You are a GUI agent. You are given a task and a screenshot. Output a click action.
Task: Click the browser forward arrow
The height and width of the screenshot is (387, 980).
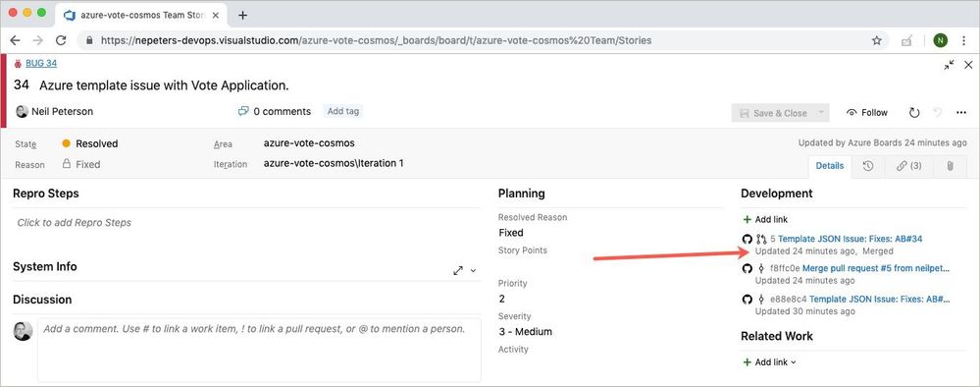(x=38, y=40)
